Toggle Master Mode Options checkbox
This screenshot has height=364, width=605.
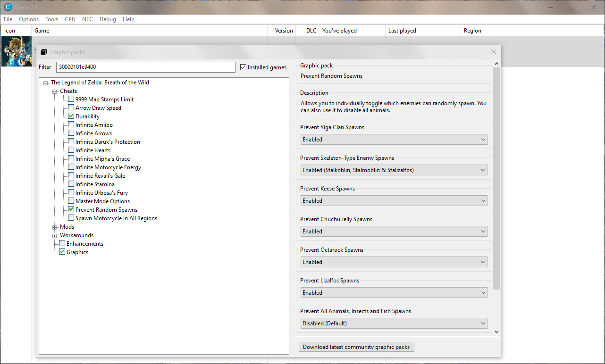pyautogui.click(x=71, y=201)
